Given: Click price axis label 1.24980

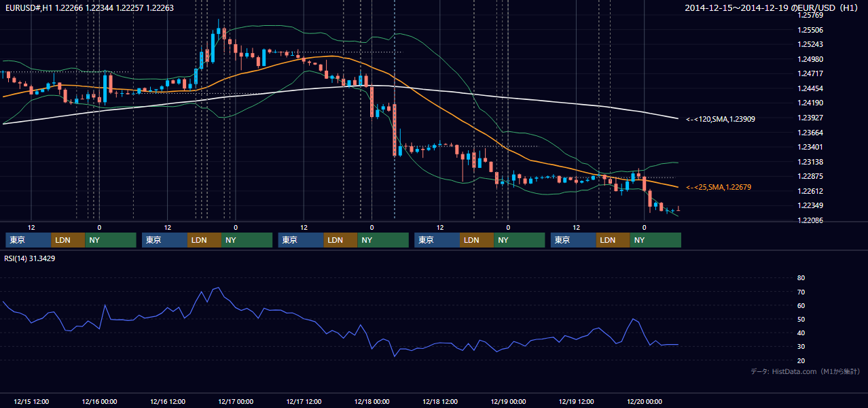Looking at the screenshot, I should click(810, 59).
